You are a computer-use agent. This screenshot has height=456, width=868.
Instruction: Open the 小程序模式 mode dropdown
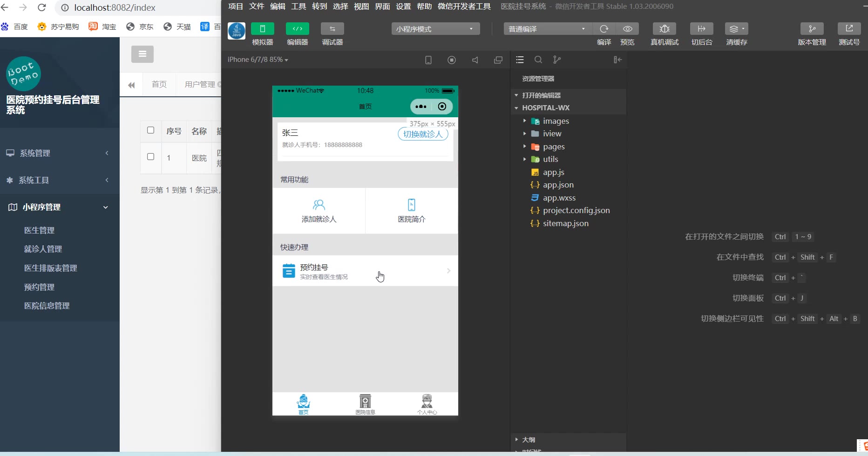[435, 29]
